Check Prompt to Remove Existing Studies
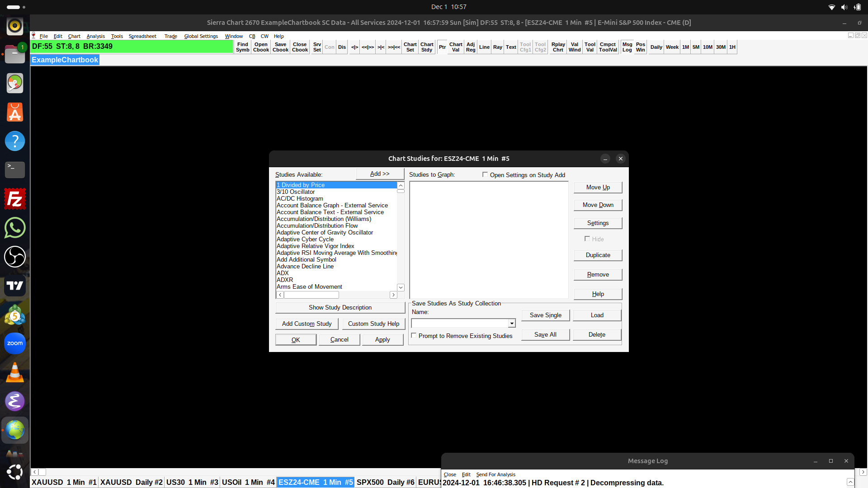This screenshot has width=868, height=488. pyautogui.click(x=414, y=336)
